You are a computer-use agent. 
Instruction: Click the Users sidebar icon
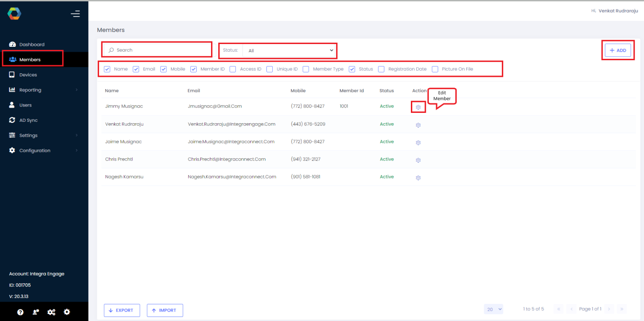[x=12, y=105]
